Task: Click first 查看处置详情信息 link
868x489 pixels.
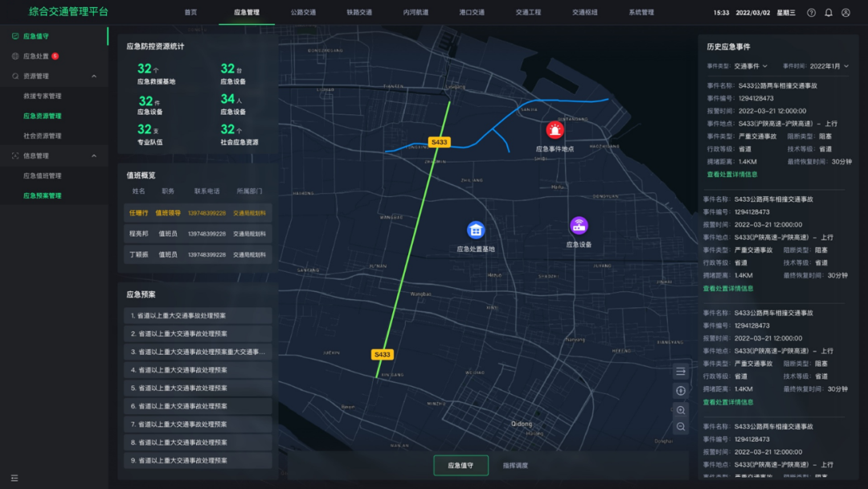Action: (731, 174)
